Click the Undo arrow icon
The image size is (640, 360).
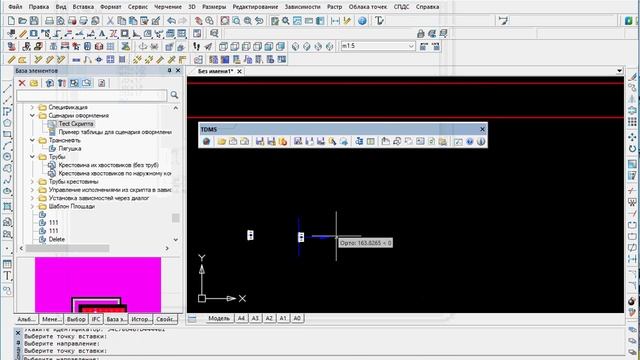[171, 20]
